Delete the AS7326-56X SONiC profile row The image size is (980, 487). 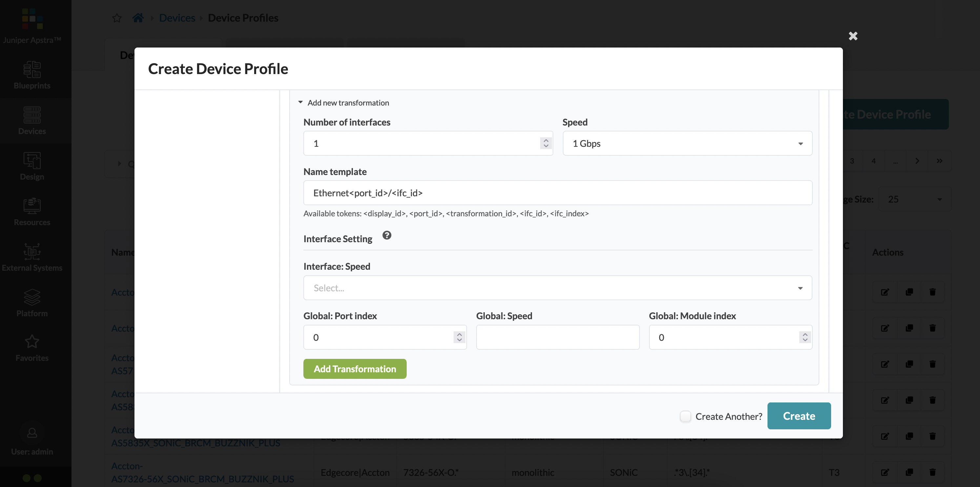pyautogui.click(x=932, y=472)
